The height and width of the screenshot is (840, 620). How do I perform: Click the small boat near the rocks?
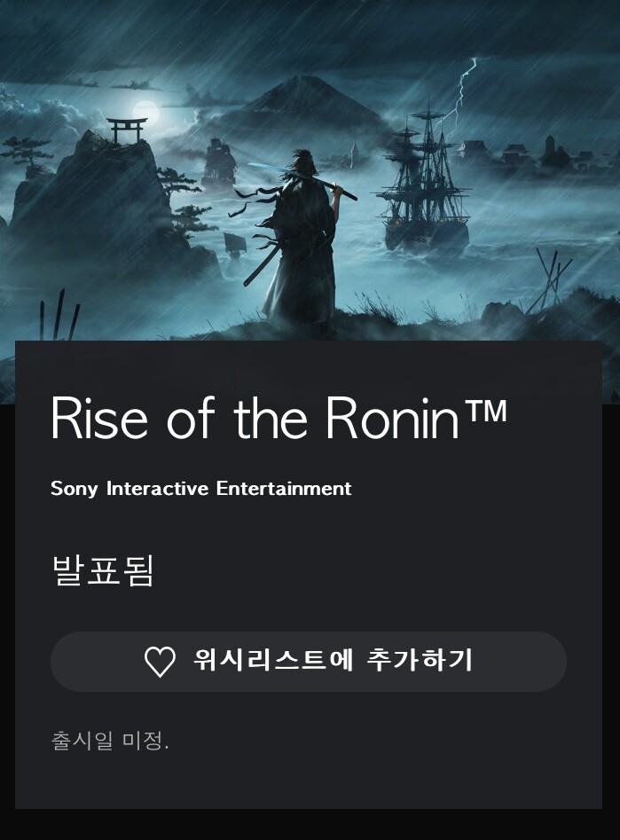point(236,246)
